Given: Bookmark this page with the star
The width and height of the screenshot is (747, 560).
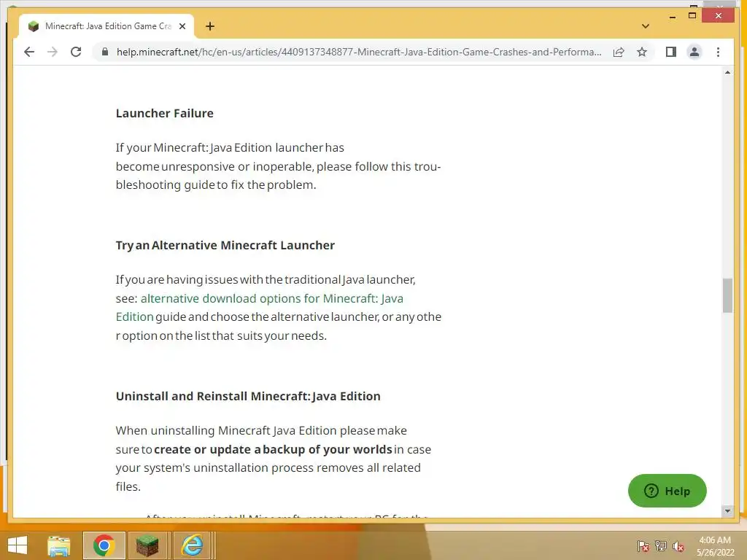Looking at the screenshot, I should 642,52.
